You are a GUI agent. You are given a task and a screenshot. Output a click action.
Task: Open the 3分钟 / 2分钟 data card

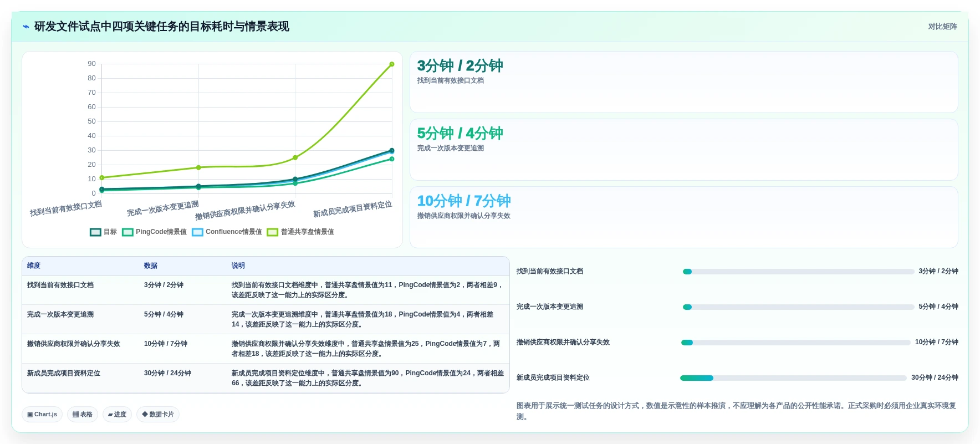[x=683, y=82]
